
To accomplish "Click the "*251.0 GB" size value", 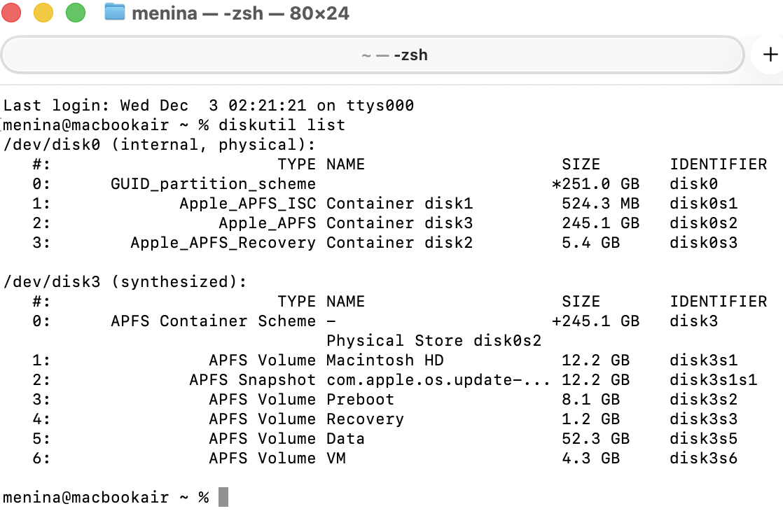I will 595,184.
